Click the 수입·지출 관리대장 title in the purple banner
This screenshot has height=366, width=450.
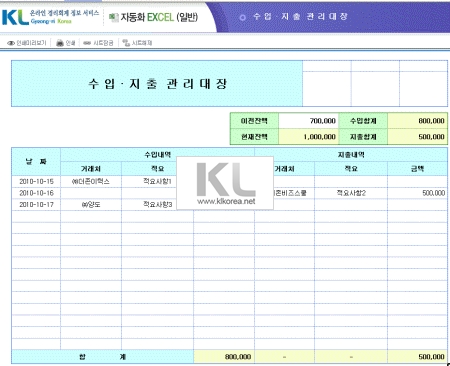(x=300, y=16)
